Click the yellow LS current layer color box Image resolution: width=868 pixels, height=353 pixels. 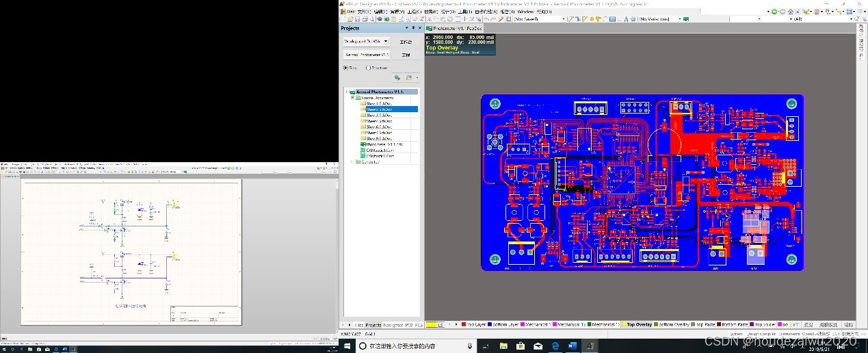[431, 324]
